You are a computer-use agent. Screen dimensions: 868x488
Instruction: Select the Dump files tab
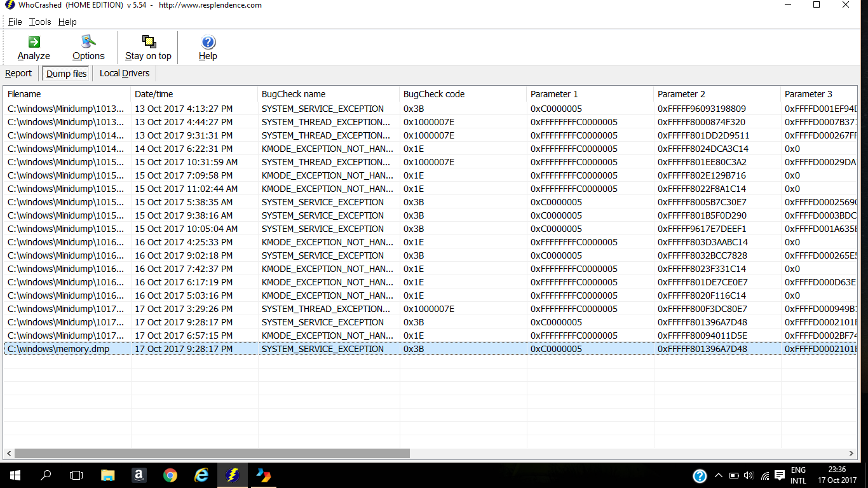(67, 73)
